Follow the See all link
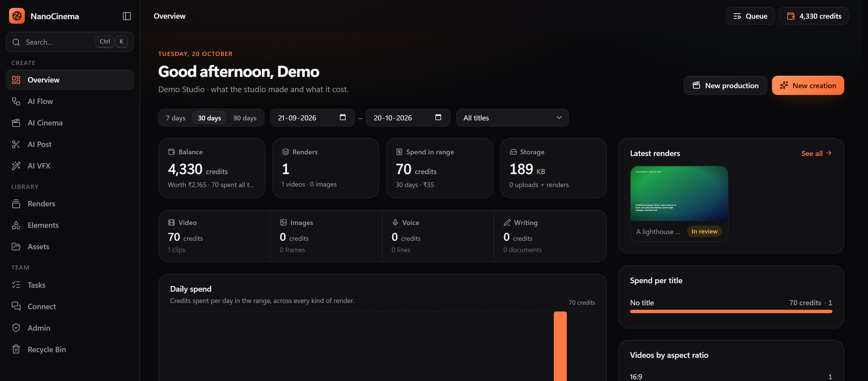This screenshot has height=381, width=868. click(817, 153)
